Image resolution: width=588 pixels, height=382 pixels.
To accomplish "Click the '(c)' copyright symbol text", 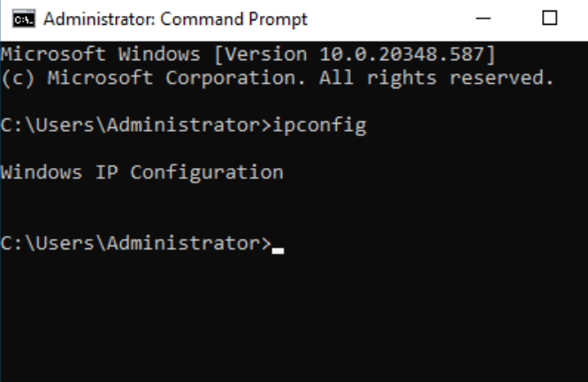I will (x=18, y=78).
